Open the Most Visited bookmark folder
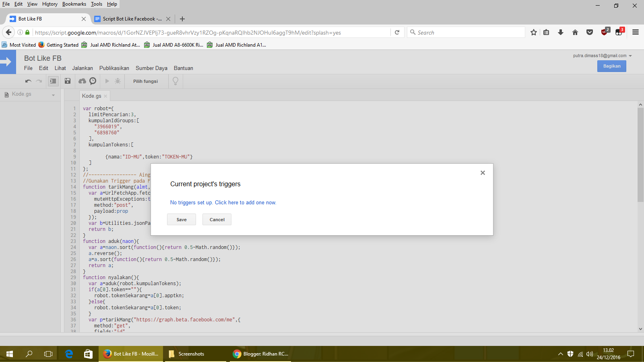Image resolution: width=644 pixels, height=362 pixels. 19,45
